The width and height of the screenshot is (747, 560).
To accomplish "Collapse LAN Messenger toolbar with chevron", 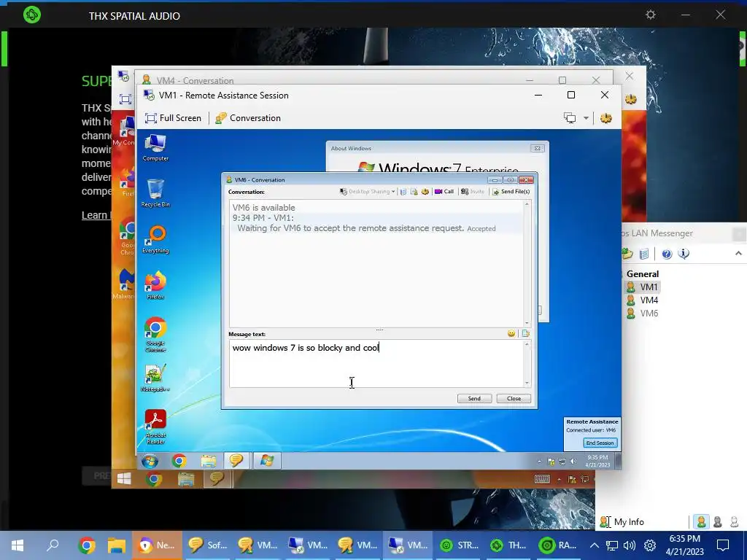I will pyautogui.click(x=738, y=253).
